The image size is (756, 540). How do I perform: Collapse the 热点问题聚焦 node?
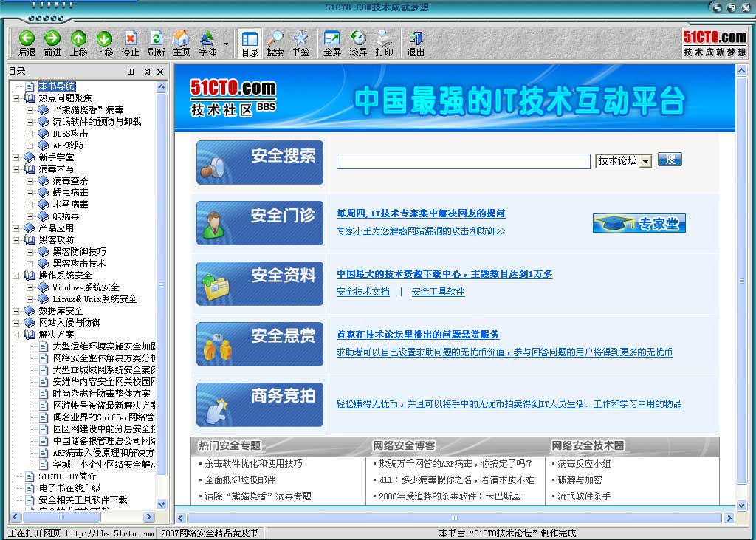(16, 98)
